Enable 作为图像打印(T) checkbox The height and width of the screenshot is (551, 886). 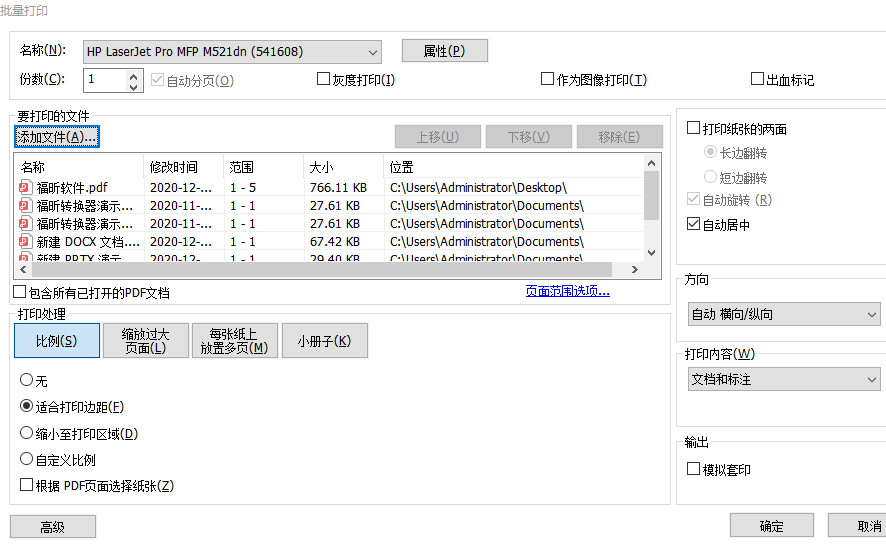click(x=547, y=79)
